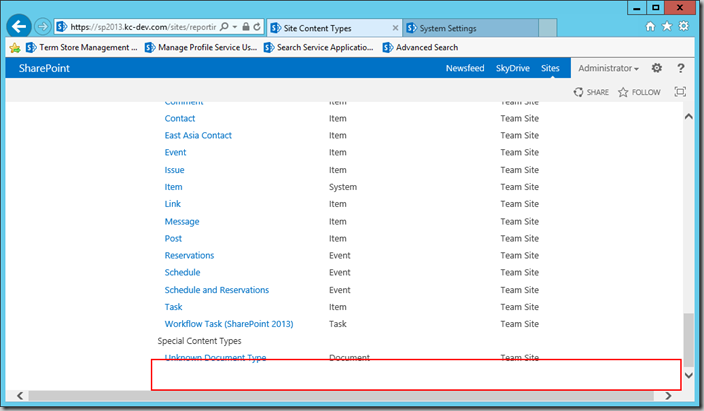Open SkyDrive in top navigation

pyautogui.click(x=512, y=68)
